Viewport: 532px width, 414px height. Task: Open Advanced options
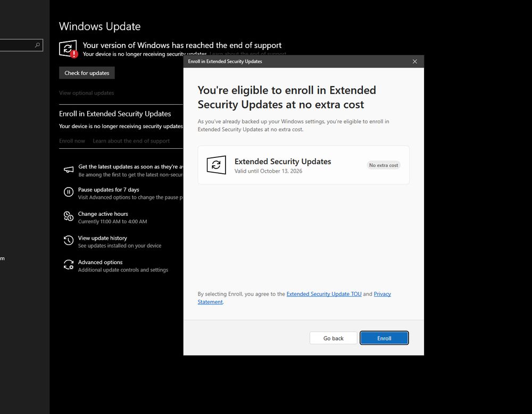click(100, 262)
